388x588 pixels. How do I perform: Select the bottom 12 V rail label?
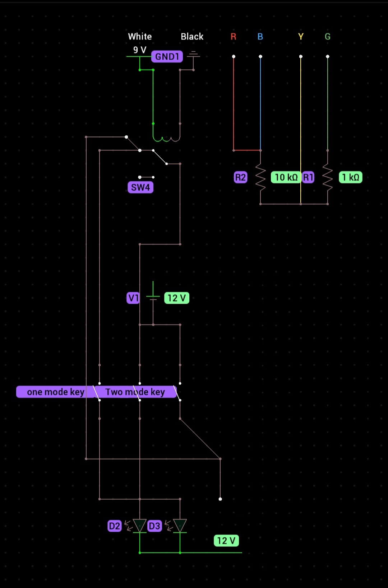pos(226,541)
